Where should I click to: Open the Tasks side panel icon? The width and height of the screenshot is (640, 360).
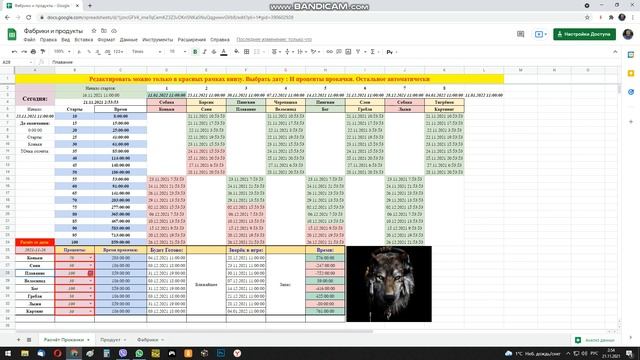click(x=631, y=92)
